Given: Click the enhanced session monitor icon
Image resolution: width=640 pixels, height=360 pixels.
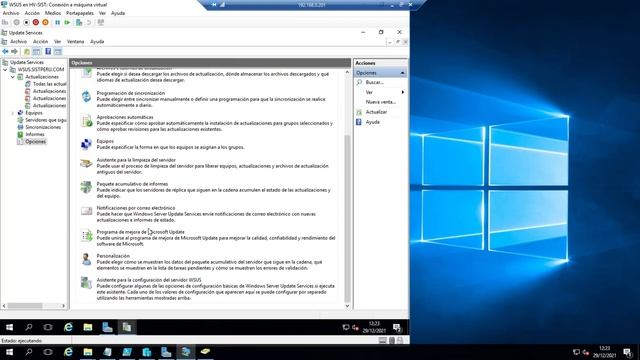Looking at the screenshot, I should (x=100, y=22).
